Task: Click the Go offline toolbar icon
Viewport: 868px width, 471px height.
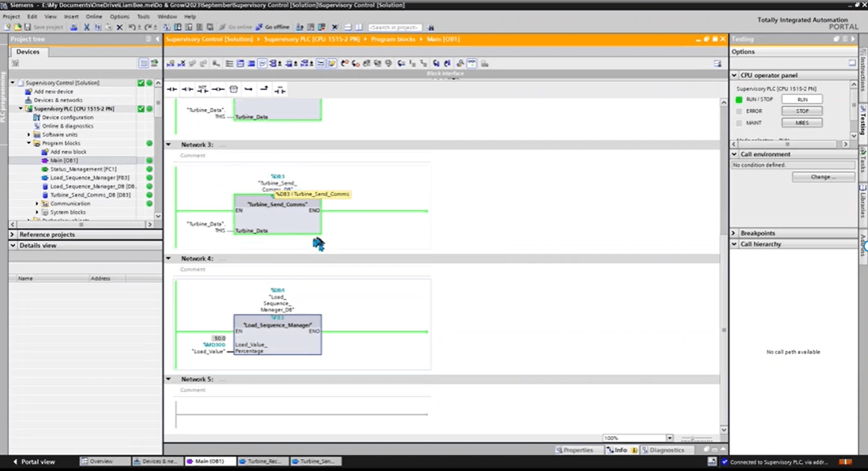Action: 272,27
